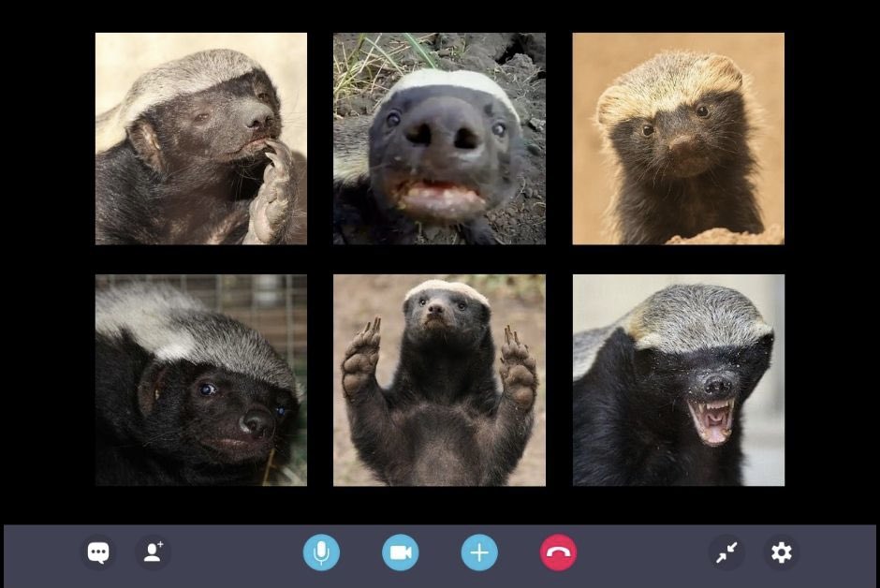Open call settings gear
This screenshot has height=588, width=880.
(781, 552)
